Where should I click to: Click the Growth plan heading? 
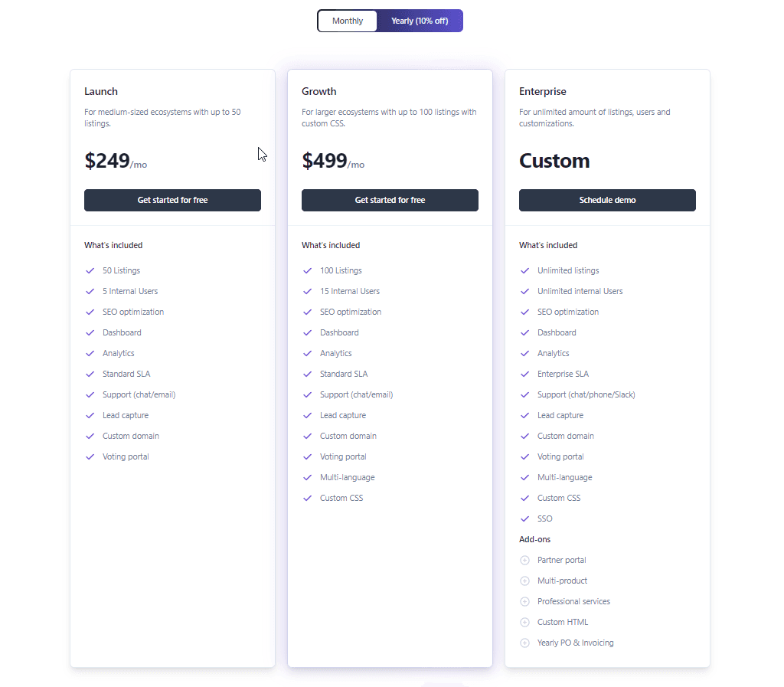coord(319,91)
